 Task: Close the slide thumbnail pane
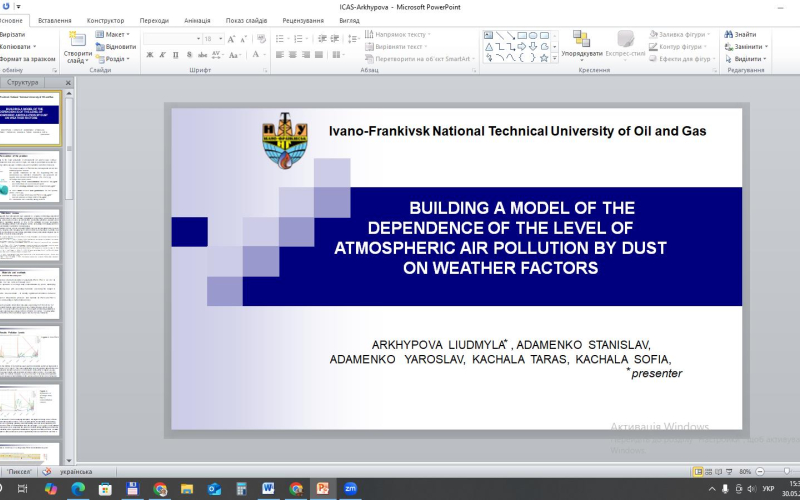68,83
